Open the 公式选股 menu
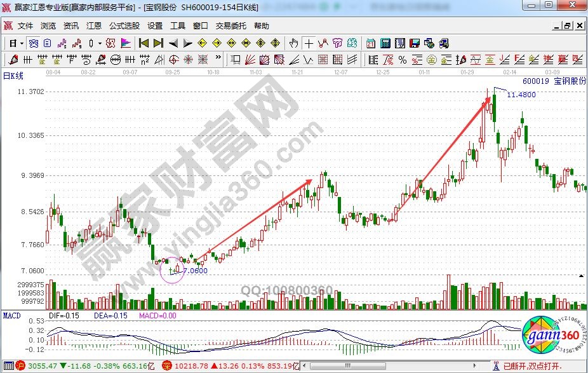Image resolution: width=588 pixels, height=373 pixels. pyautogui.click(x=124, y=26)
